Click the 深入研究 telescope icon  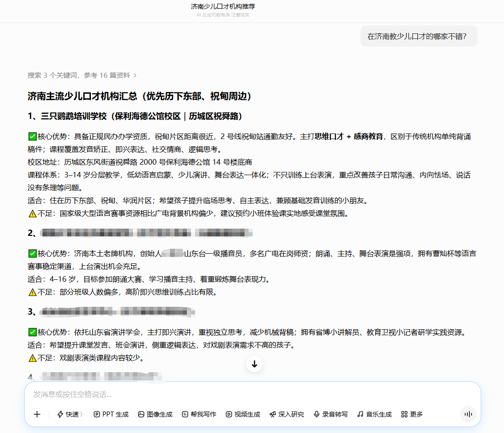[x=273, y=414]
